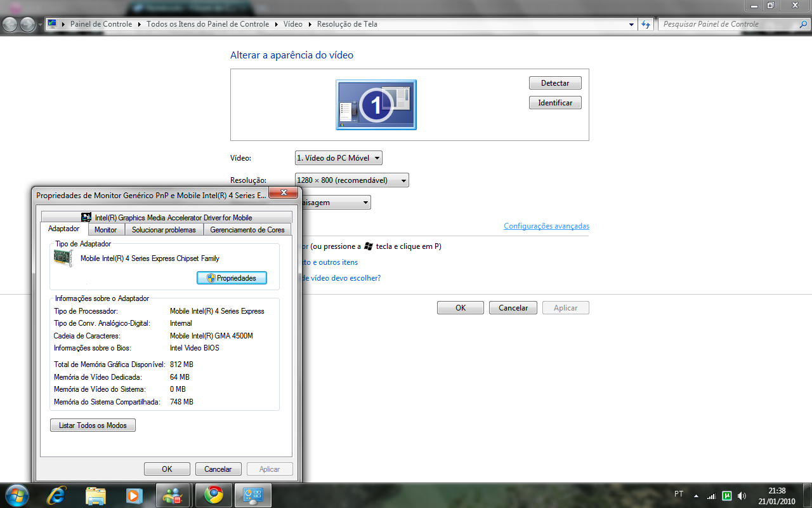Click the adapter Propriedades button
Screen dimensions: 812x508
click(232, 278)
